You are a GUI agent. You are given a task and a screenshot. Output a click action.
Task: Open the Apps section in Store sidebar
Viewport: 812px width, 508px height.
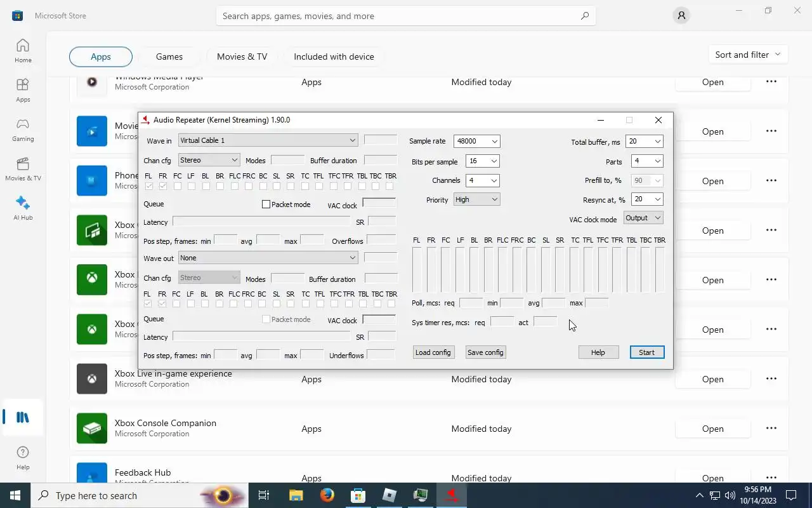23,90
